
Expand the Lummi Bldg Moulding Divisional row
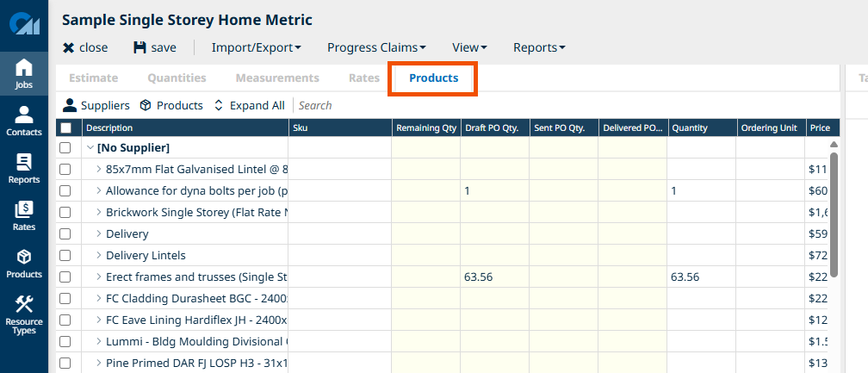click(x=99, y=341)
